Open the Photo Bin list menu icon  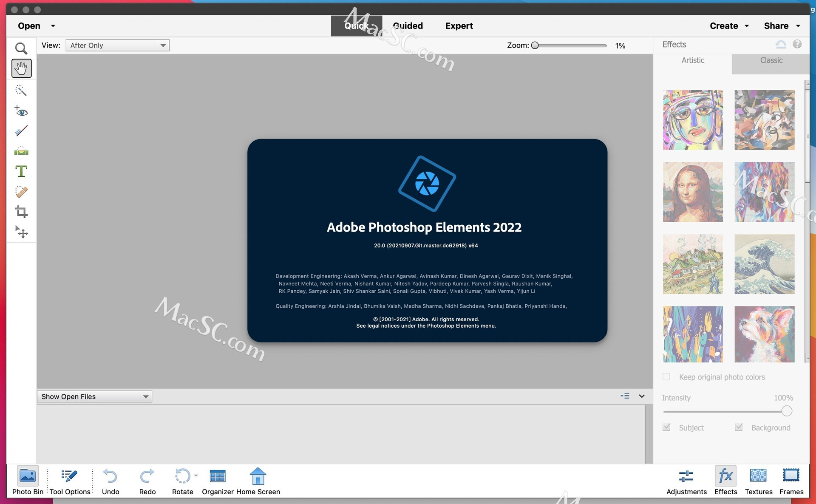tap(625, 396)
